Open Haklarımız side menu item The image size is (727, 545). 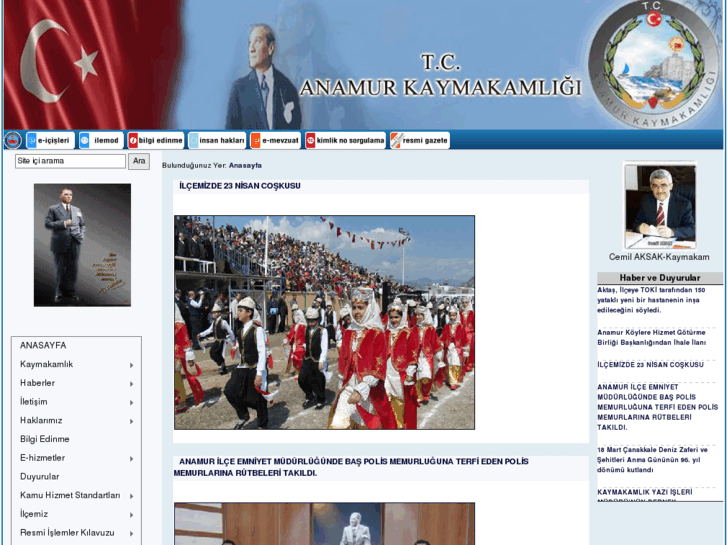click(x=41, y=420)
